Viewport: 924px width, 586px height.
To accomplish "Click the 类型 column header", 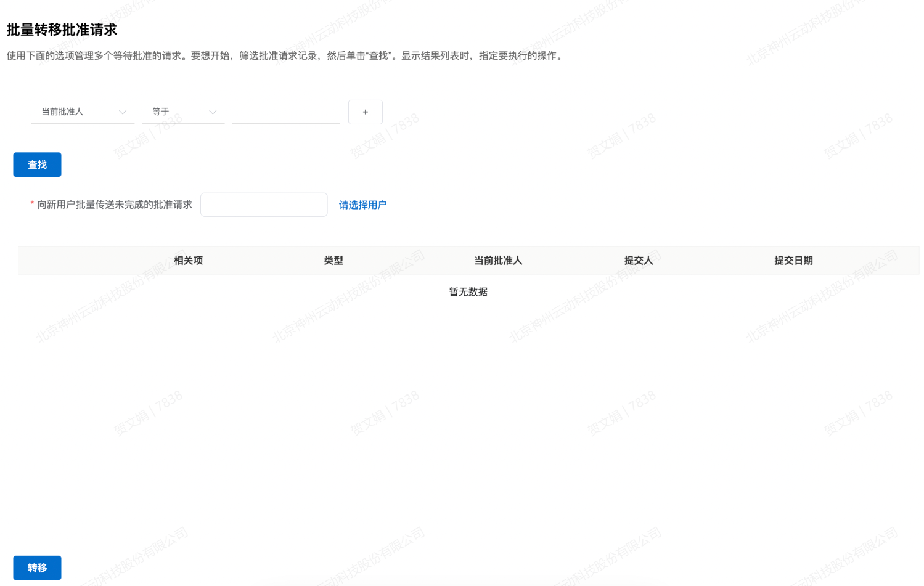I will (x=333, y=261).
